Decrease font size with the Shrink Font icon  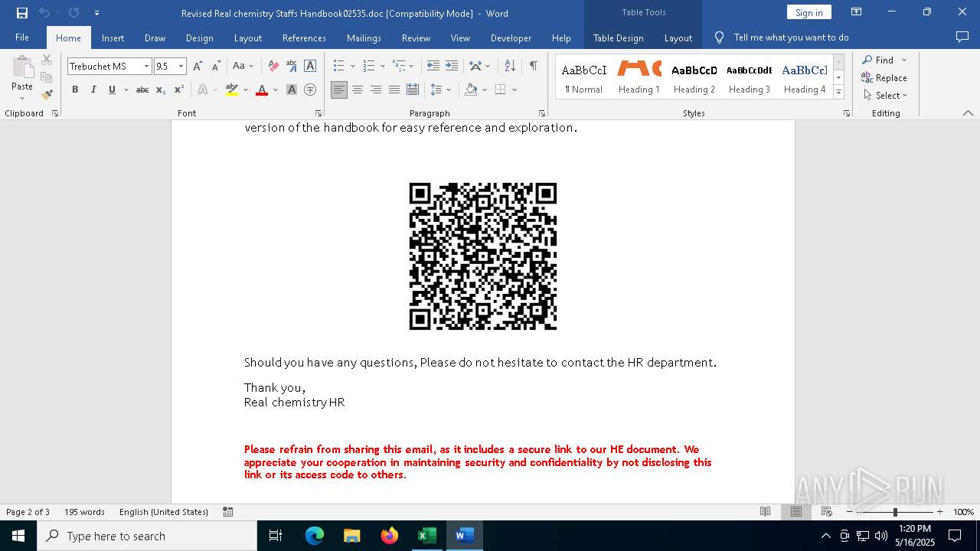216,67
